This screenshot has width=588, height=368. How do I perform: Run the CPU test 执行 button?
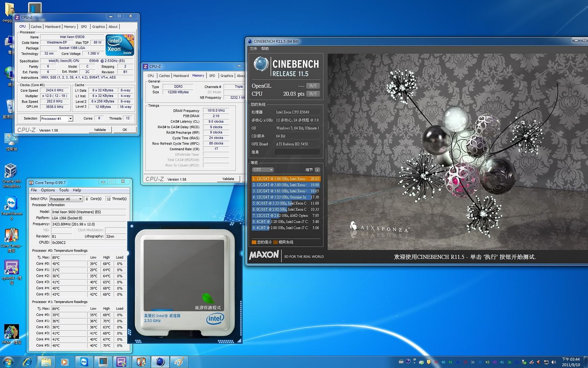point(313,94)
